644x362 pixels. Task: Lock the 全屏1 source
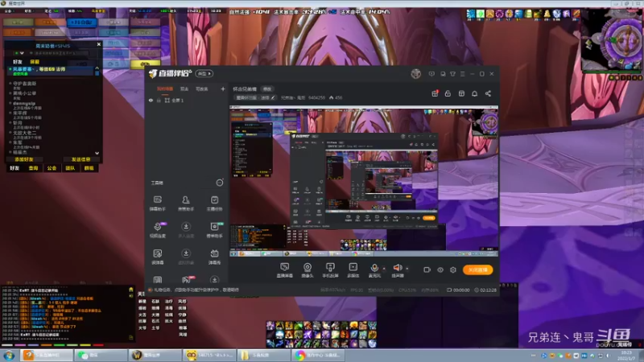(x=159, y=101)
